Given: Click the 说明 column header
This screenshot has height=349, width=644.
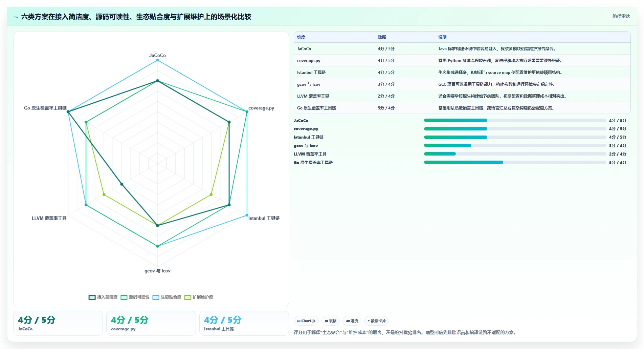Looking at the screenshot, I should (x=442, y=37).
